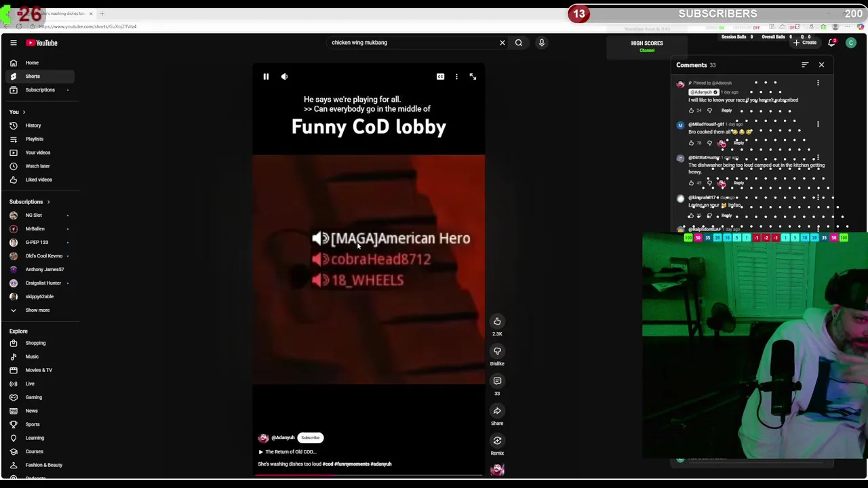Open the YouTube hamburger guide menu
The height and width of the screenshot is (488, 868).
coord(13,43)
